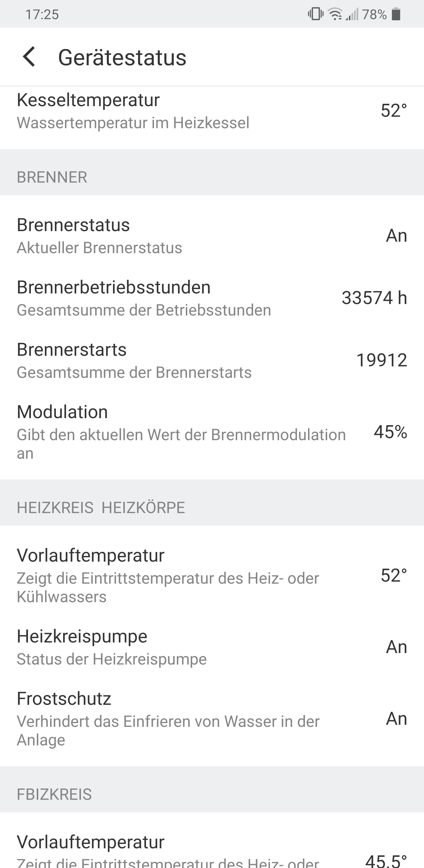Open the Kesseltemperatur entry

click(212, 111)
